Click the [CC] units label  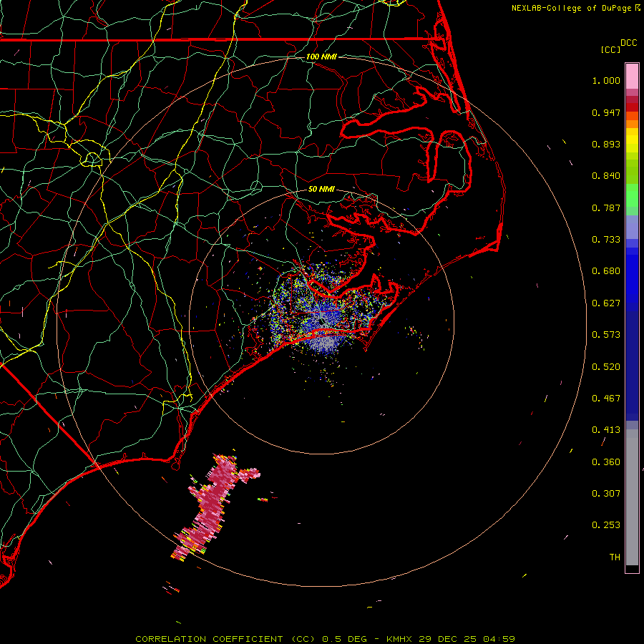coord(610,49)
